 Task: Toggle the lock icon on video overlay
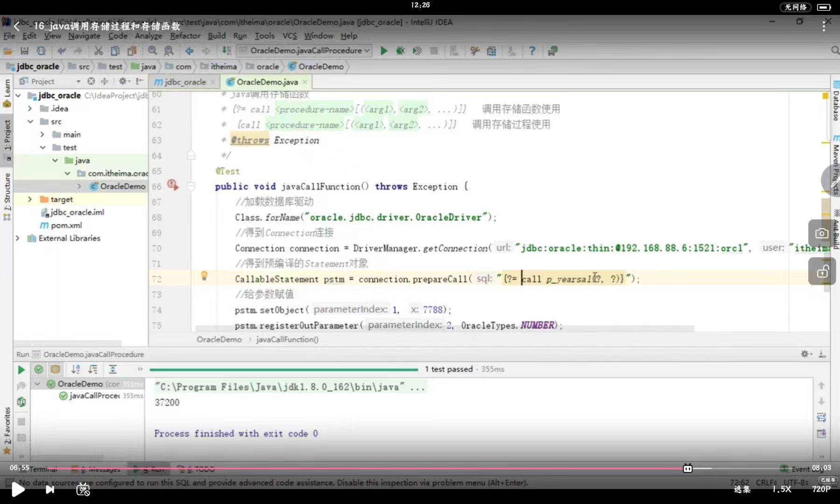click(x=822, y=271)
